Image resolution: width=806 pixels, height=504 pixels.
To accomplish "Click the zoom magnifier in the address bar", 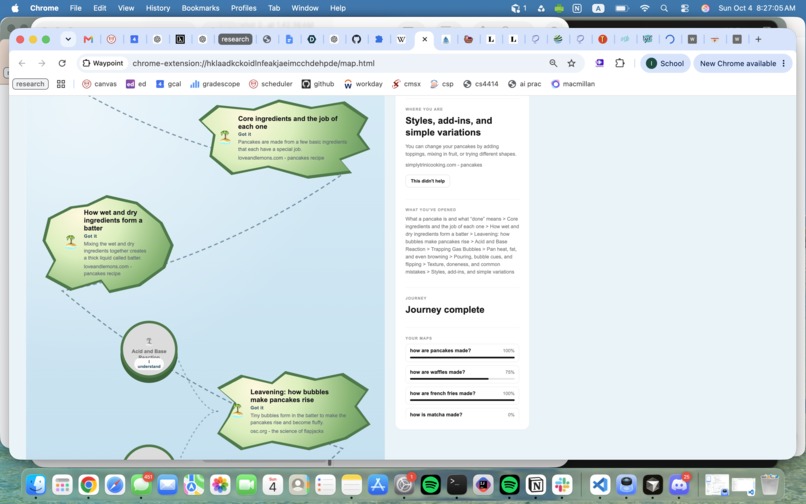I will click(553, 63).
